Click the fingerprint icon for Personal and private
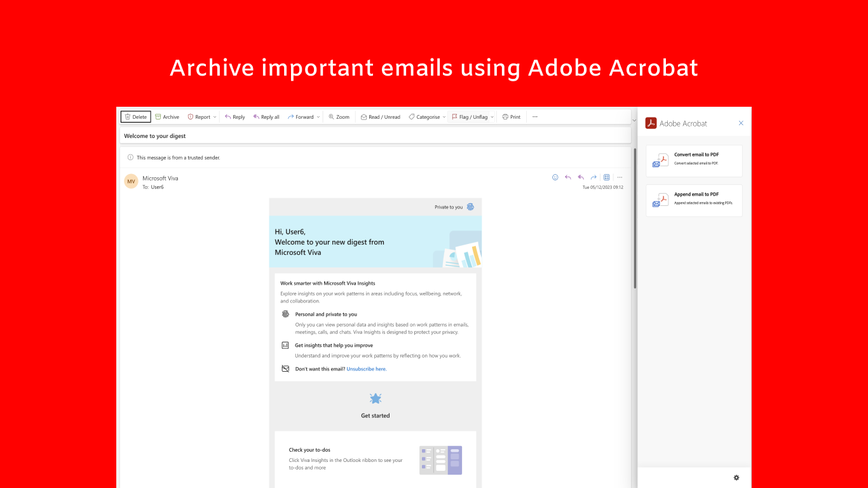 [285, 314]
